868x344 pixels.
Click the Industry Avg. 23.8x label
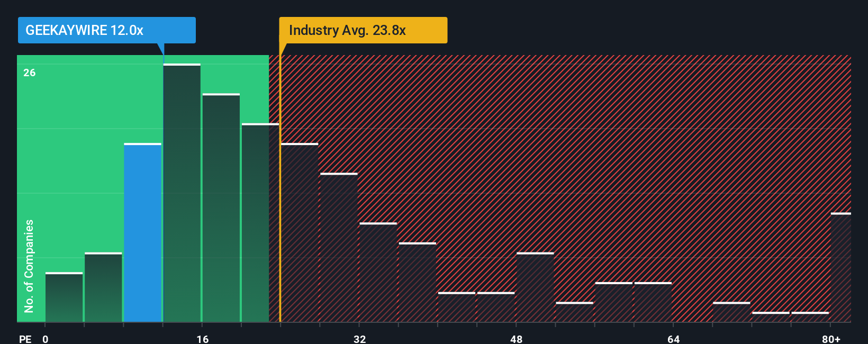tap(363, 30)
